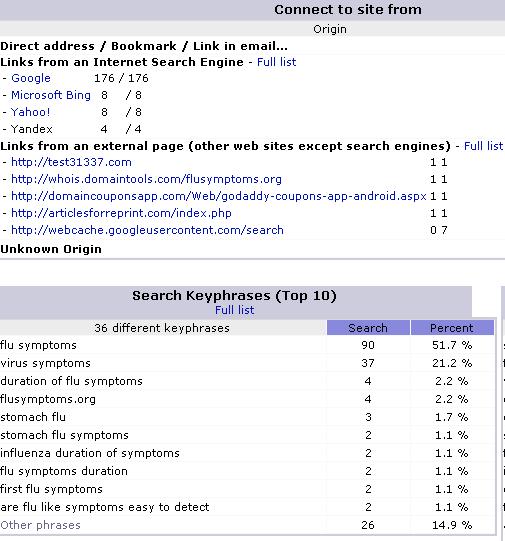
Task: Click the 'stomach flu symptoms' keyphrase
Action: (x=64, y=435)
